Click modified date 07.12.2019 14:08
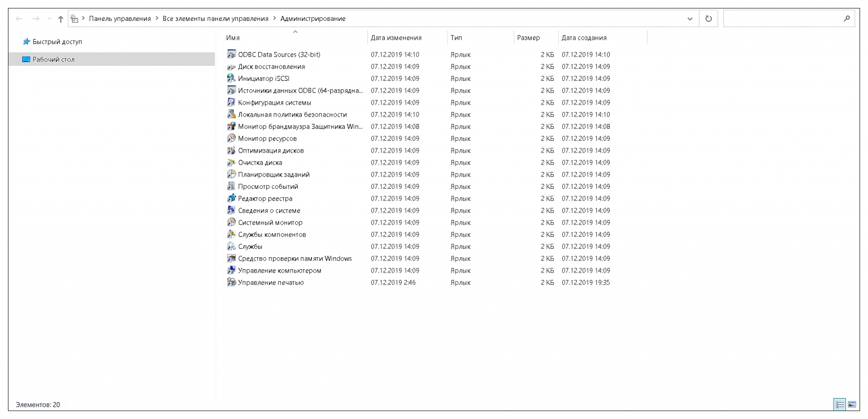The image size is (868, 419). click(395, 127)
